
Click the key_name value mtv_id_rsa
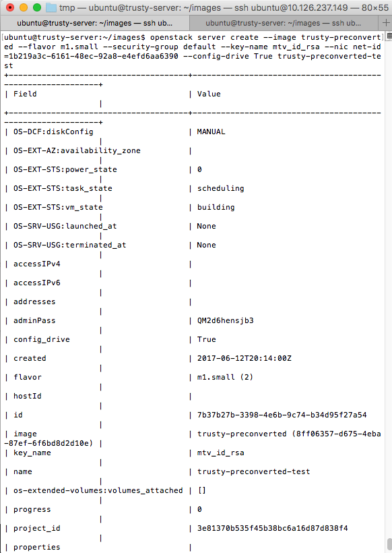[x=220, y=453]
